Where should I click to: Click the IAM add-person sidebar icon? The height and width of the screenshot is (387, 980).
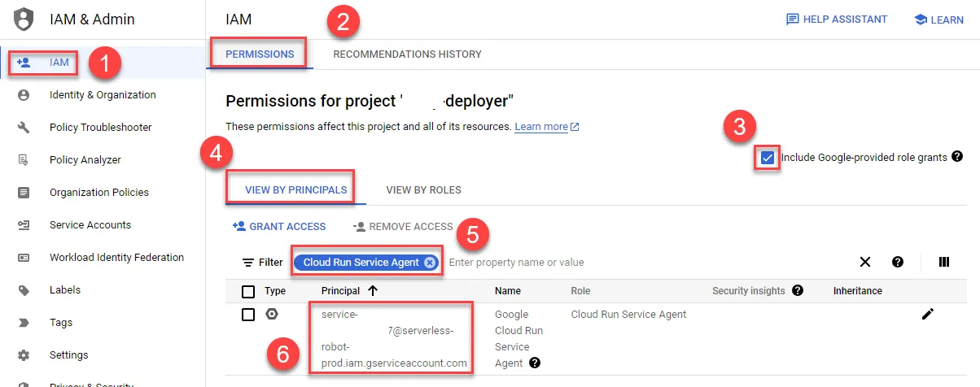[x=24, y=63]
